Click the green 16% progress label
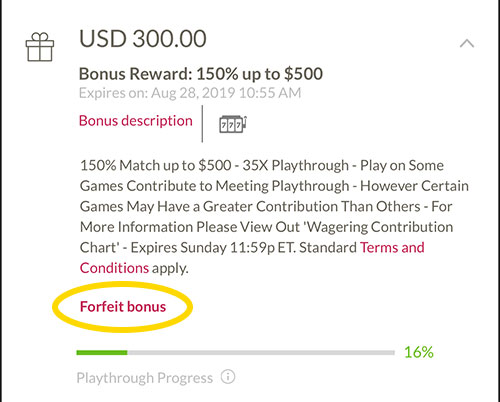 (419, 352)
